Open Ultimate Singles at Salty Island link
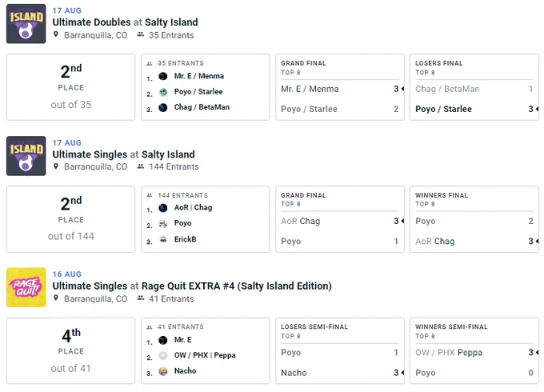 tap(123, 154)
